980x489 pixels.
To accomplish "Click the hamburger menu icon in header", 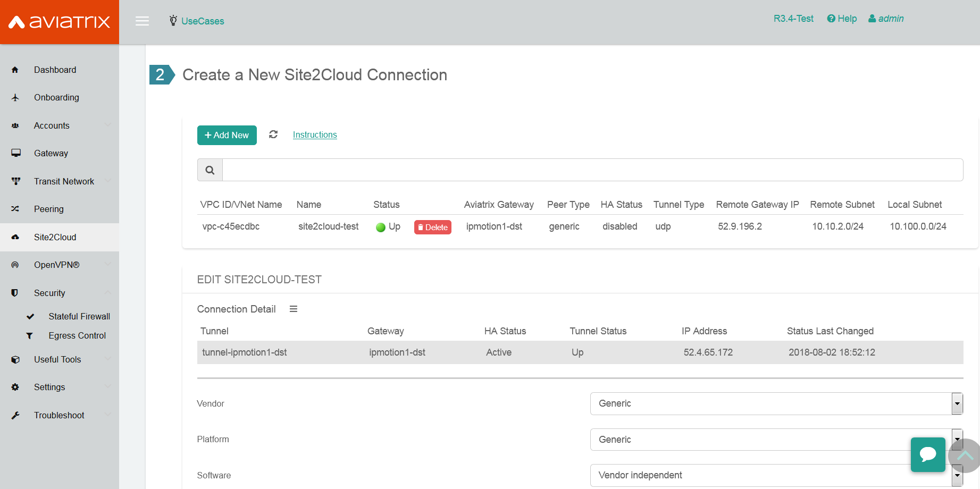I will (x=142, y=21).
